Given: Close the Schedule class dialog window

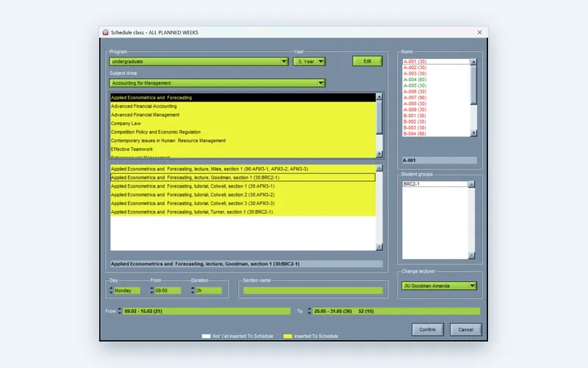Looking at the screenshot, I should click(x=480, y=32).
